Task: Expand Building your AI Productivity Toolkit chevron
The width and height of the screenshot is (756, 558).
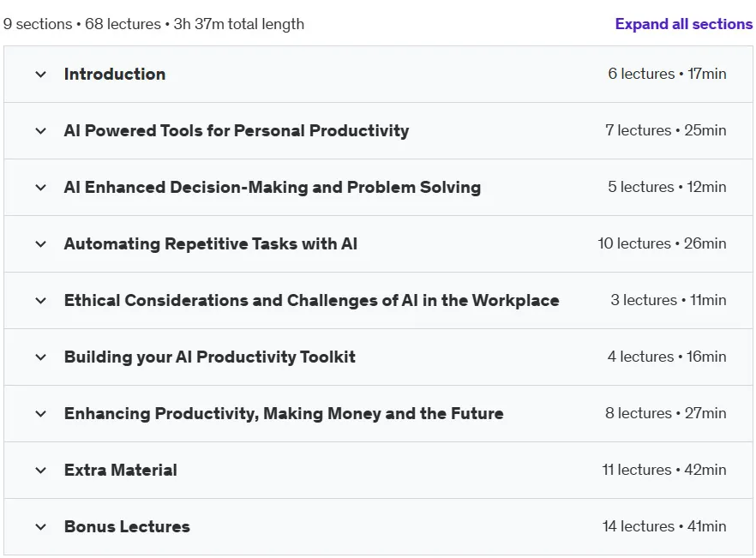Action: (x=41, y=357)
